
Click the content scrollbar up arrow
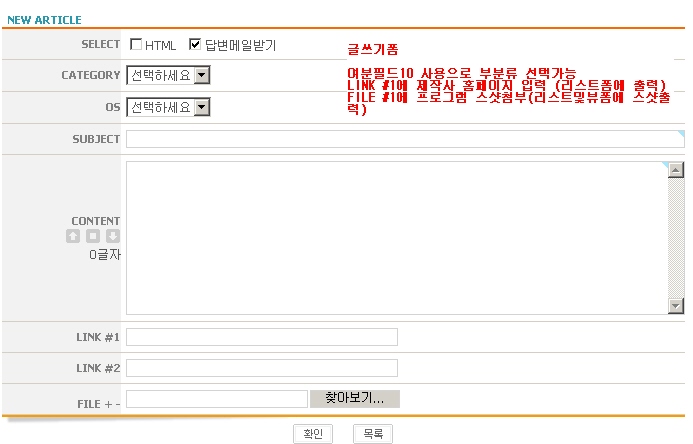click(x=676, y=170)
